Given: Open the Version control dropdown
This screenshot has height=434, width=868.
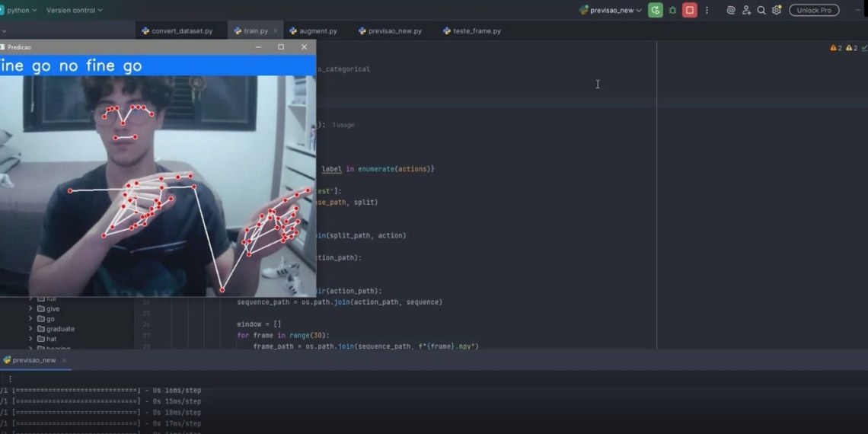Looking at the screenshot, I should pos(74,10).
